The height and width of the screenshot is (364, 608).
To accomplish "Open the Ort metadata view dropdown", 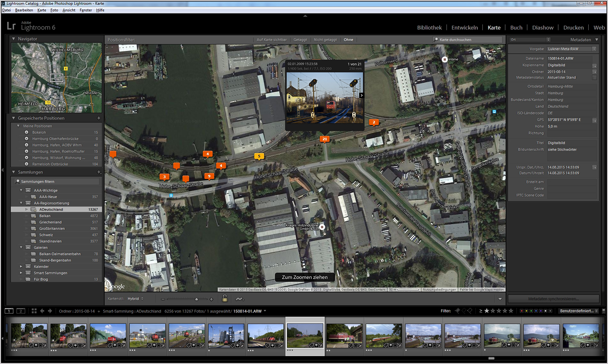I will 530,39.
